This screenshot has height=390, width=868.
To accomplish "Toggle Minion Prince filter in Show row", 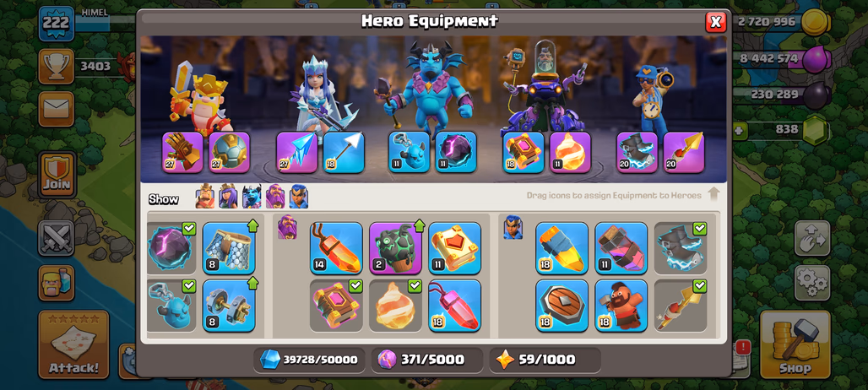I will pos(252,197).
